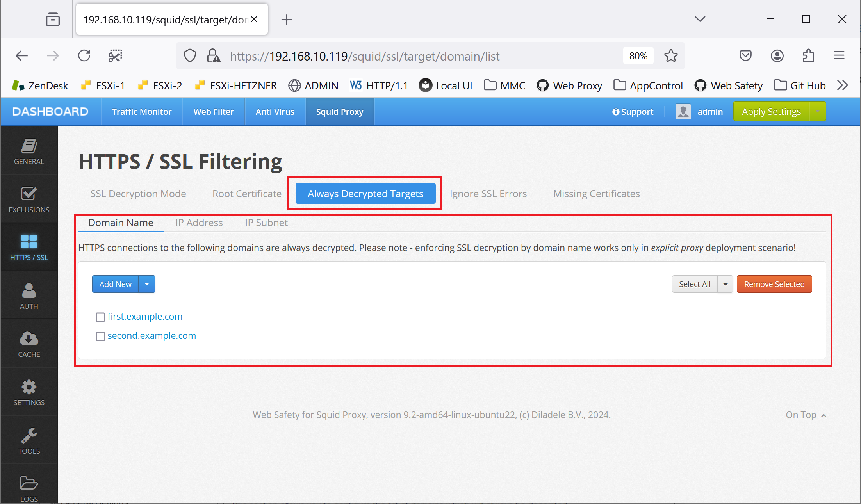Switch to Missing Certificates tab

click(597, 194)
